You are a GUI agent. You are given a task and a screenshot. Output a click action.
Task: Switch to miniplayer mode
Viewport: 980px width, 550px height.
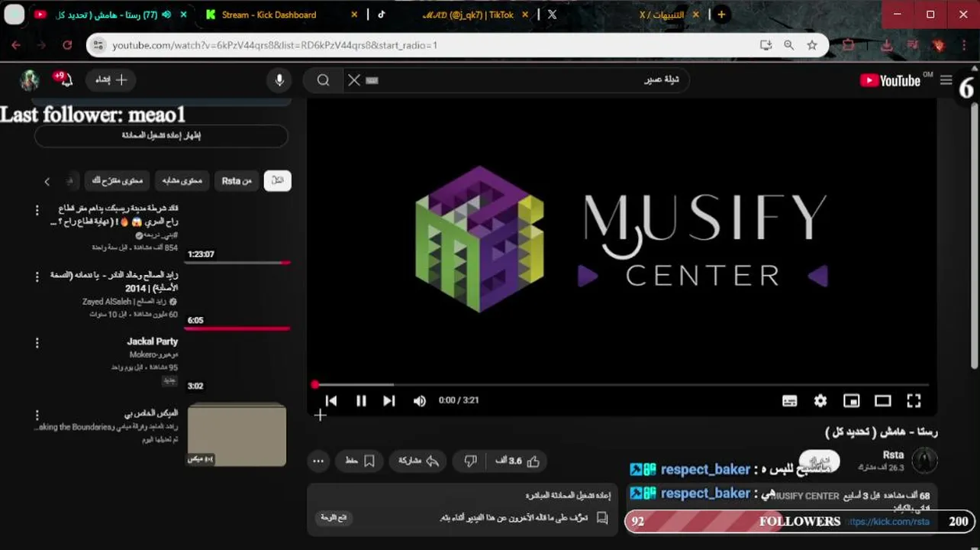coord(851,401)
